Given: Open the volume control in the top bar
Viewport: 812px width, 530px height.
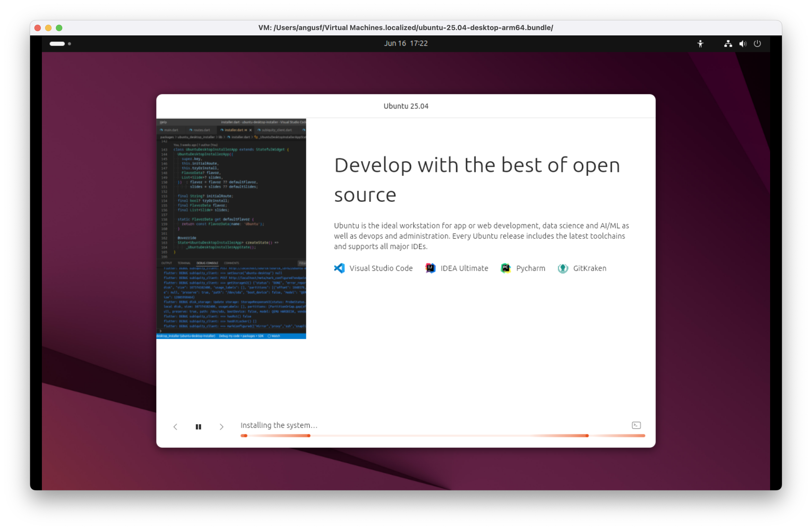Looking at the screenshot, I should (742, 44).
